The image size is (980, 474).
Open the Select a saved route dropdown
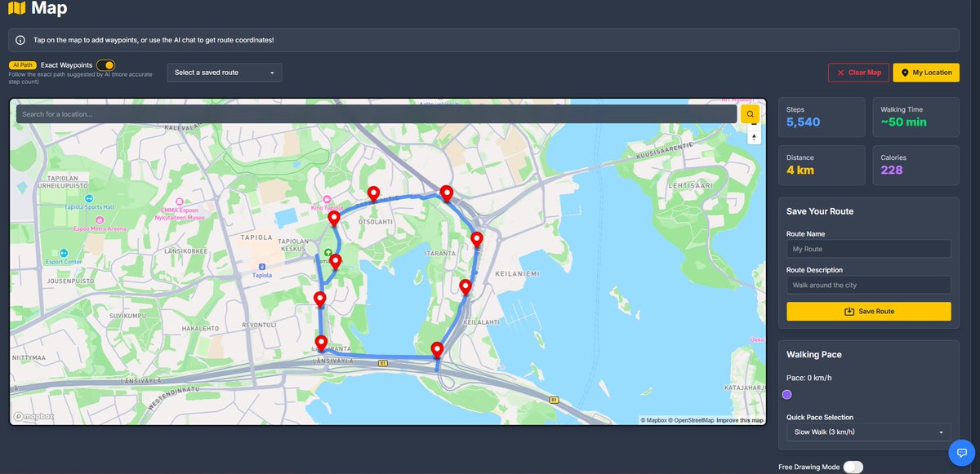tap(225, 73)
